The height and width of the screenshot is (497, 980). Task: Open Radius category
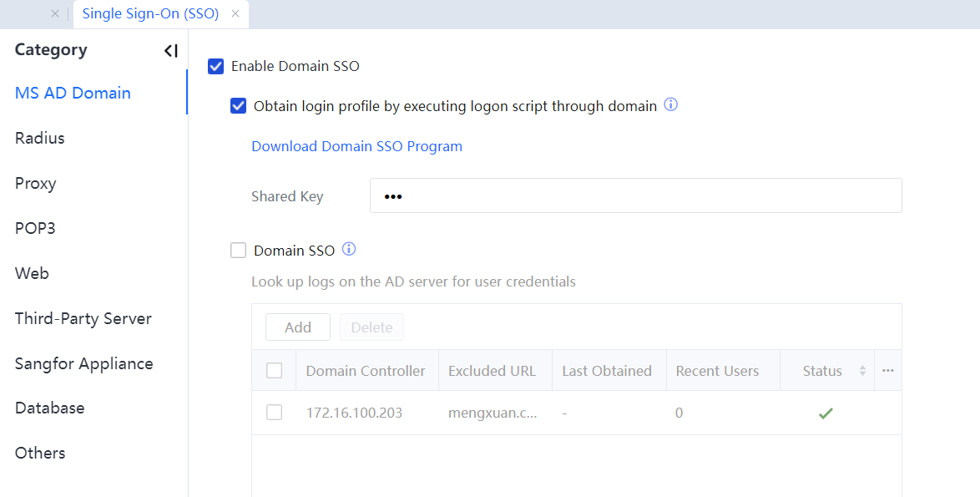click(40, 138)
